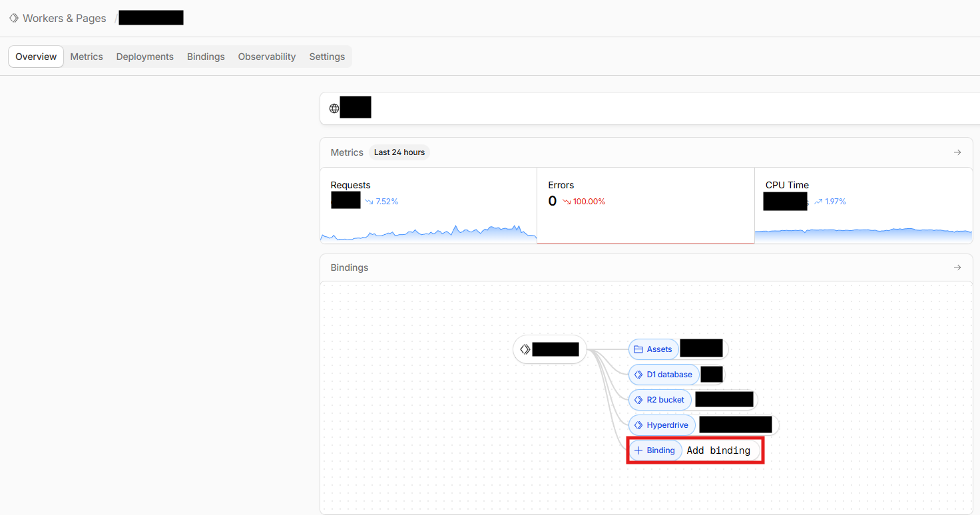Click the CPU Time sparkline chart
Viewport: 980px width, 515px height.
pyautogui.click(x=863, y=235)
